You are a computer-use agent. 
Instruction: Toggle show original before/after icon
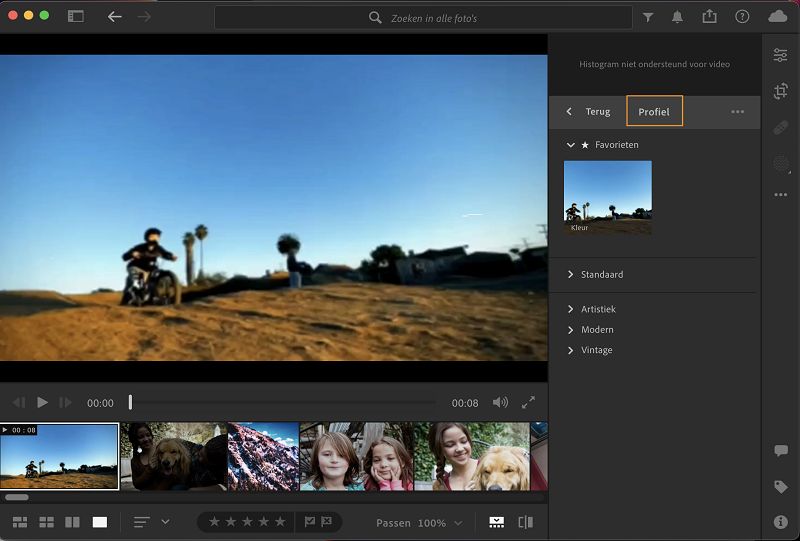[x=526, y=522]
